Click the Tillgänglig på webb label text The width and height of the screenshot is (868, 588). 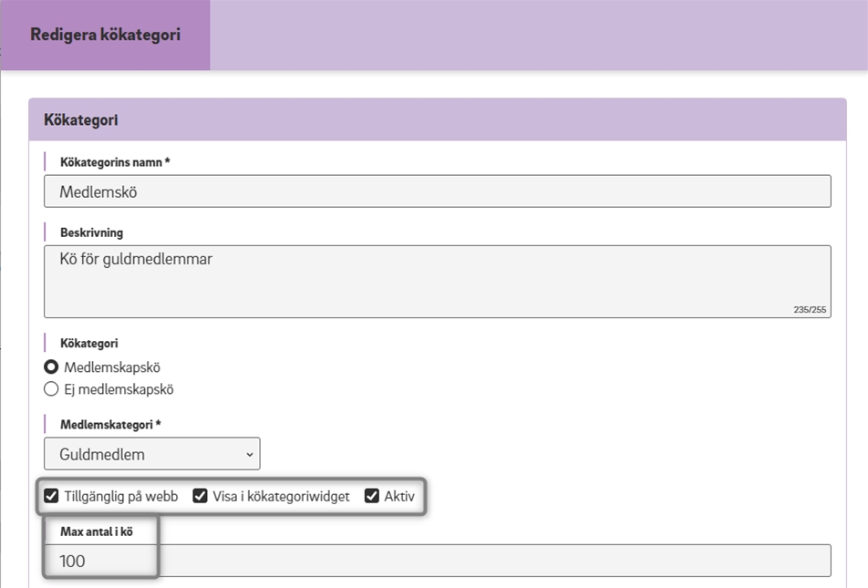(x=121, y=497)
